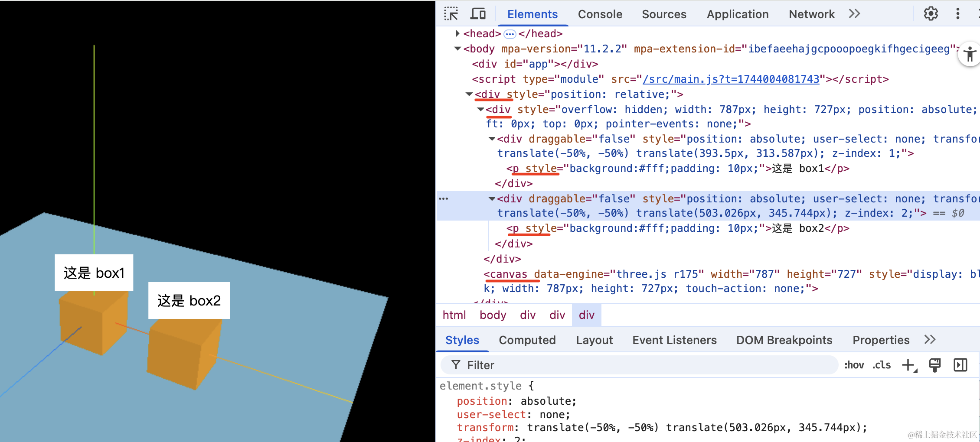980x442 pixels.
Task: Open the Layout tab
Action: 595,340
